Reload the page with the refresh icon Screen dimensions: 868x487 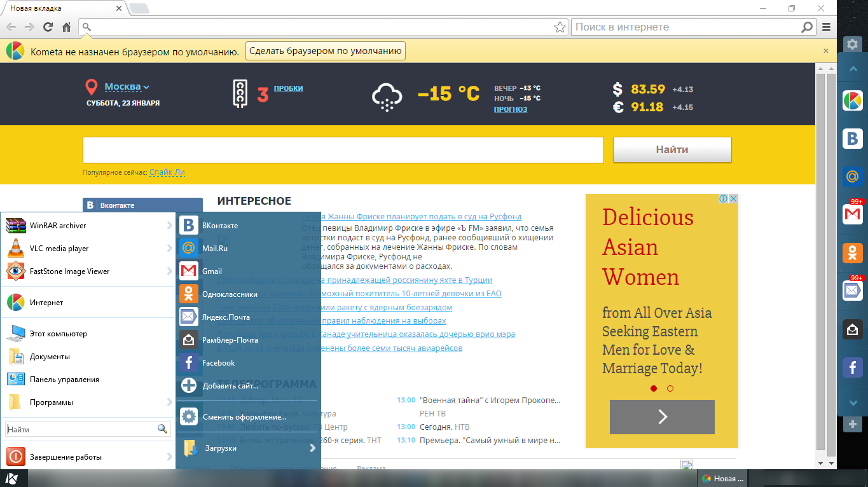click(48, 27)
